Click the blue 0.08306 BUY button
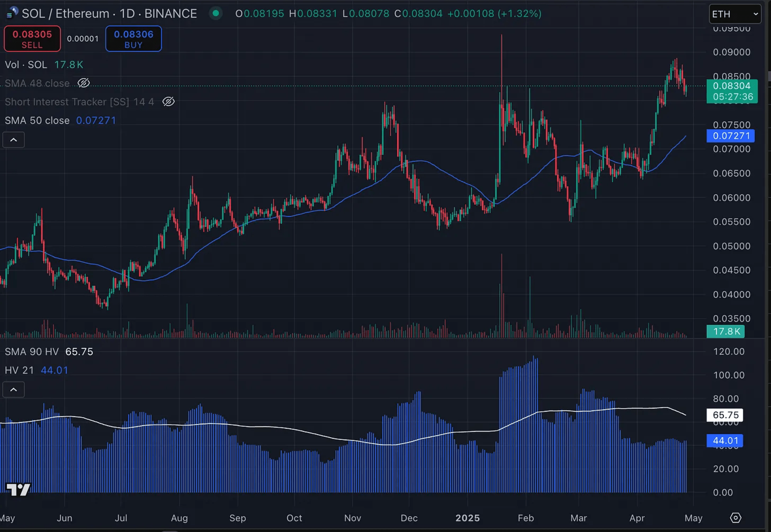The image size is (771, 532). 133,39
